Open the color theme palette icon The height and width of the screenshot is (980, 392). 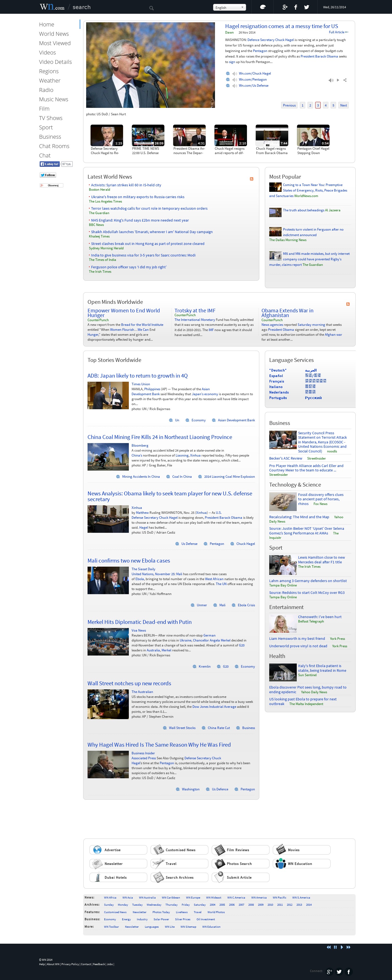[x=262, y=7]
